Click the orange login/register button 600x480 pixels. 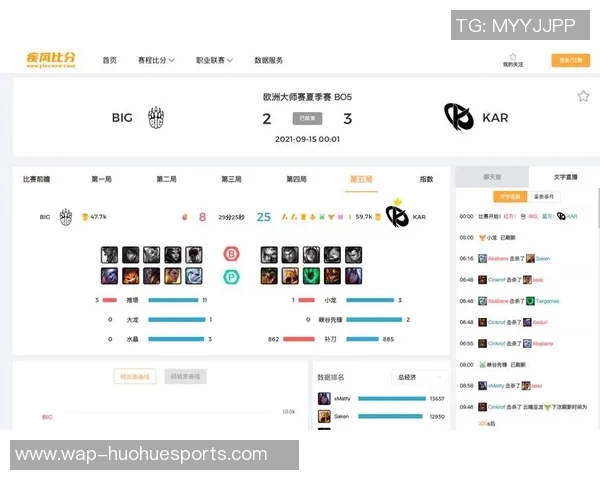(x=571, y=60)
